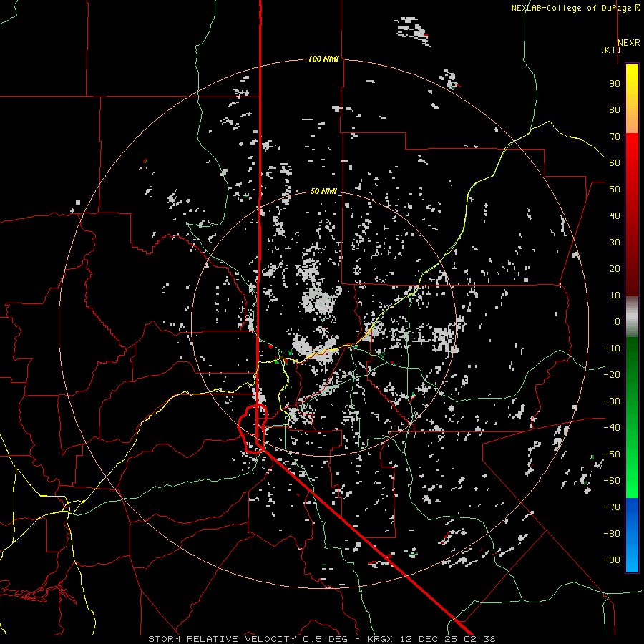Image resolution: width=644 pixels, height=644 pixels.
Task: Select the -40 value on velocity scale
Action: tap(612, 428)
